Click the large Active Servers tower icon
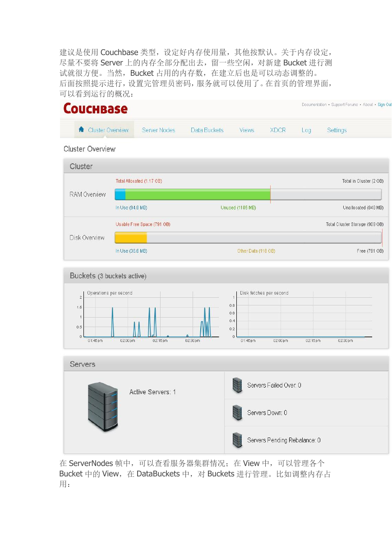The height and width of the screenshot is (554, 392). pos(103,407)
